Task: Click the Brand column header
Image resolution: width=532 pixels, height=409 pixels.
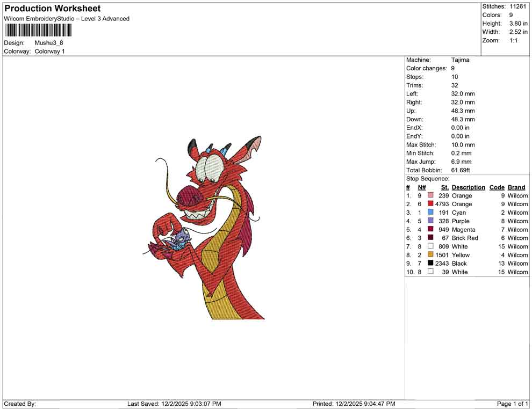Action: click(516, 187)
